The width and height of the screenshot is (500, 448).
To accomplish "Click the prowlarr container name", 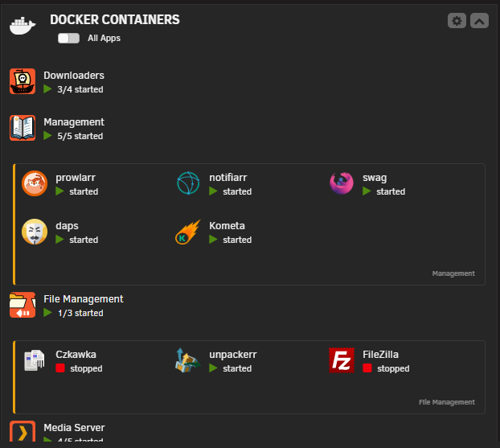I will pyautogui.click(x=76, y=178).
